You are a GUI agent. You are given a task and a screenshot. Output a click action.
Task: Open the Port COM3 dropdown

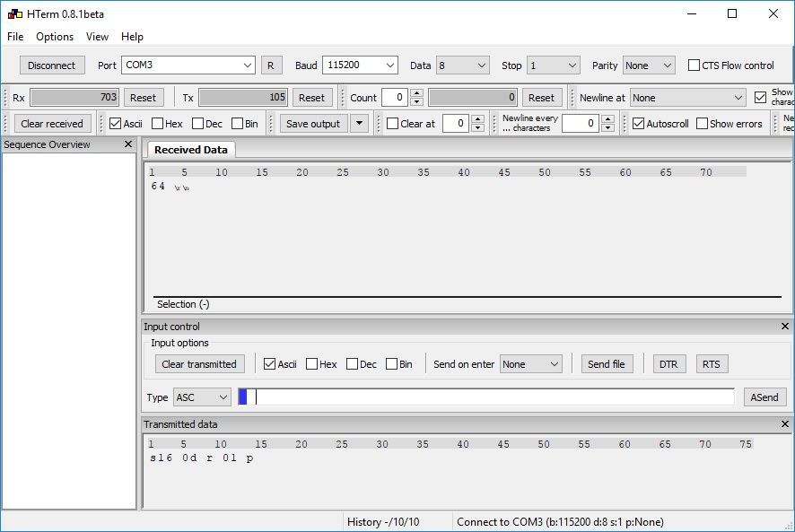coord(248,65)
